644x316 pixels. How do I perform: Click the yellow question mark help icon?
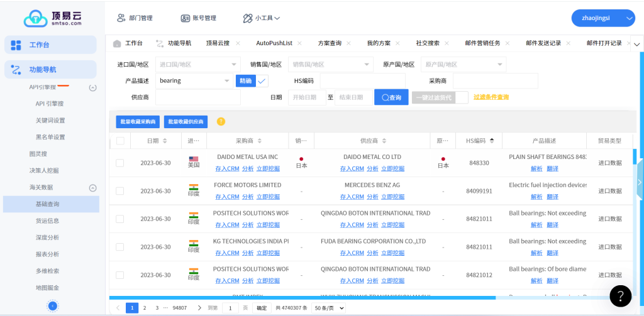(x=221, y=122)
